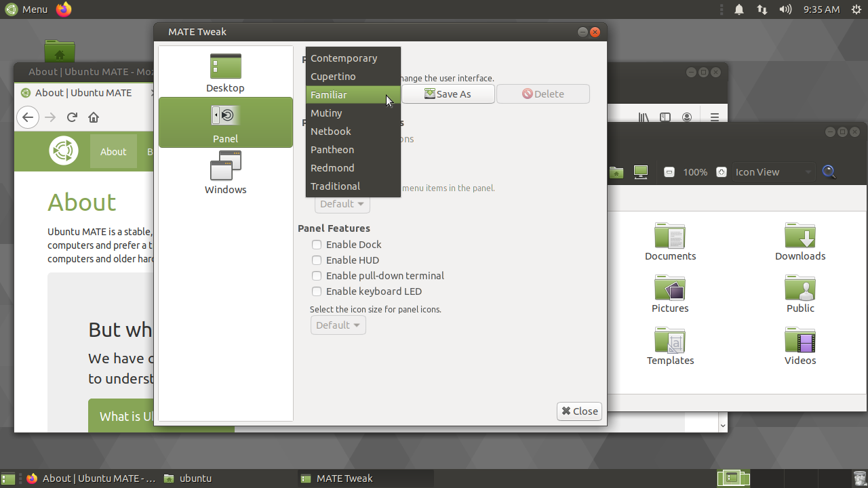The width and height of the screenshot is (868, 488).
Task: Click the zoom out button in file manager
Action: pyautogui.click(x=669, y=172)
